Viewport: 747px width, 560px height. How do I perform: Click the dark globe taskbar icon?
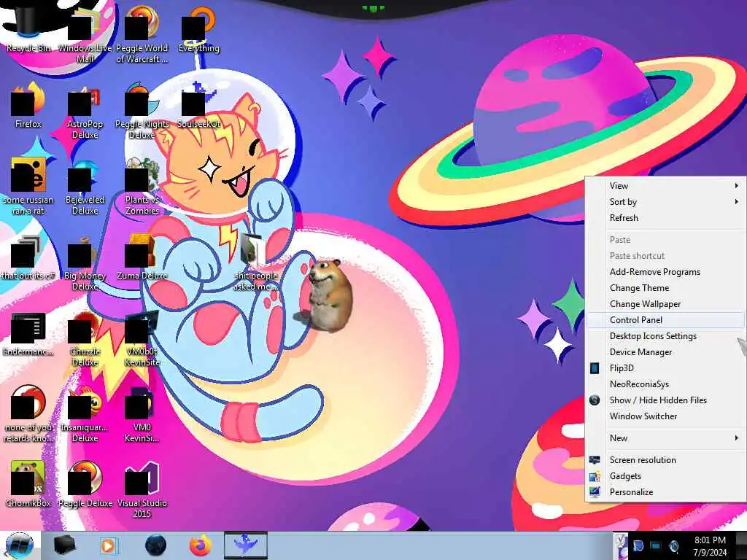pyautogui.click(x=155, y=545)
